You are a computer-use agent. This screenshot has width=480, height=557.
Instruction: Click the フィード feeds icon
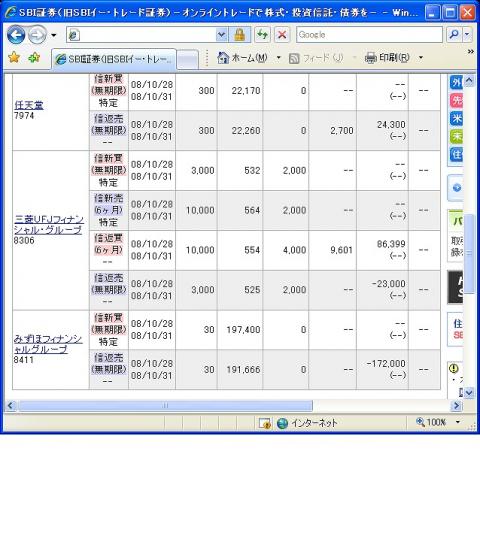(294, 58)
